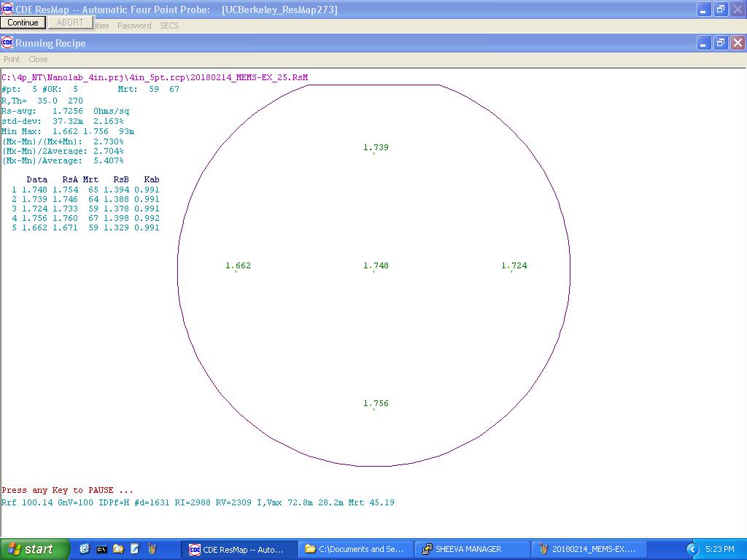Open command prompt quick launch icon

(x=101, y=549)
